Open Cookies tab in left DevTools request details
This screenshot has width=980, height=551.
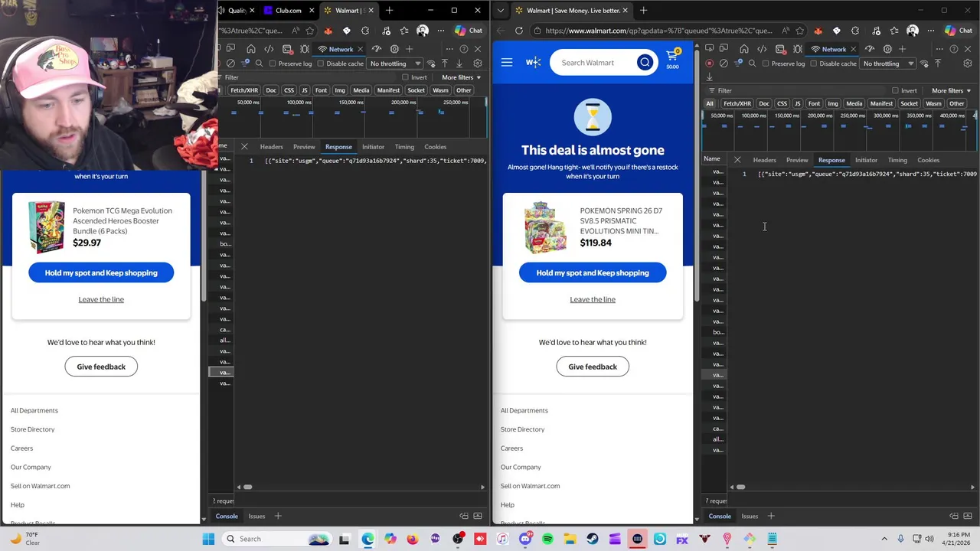435,147
